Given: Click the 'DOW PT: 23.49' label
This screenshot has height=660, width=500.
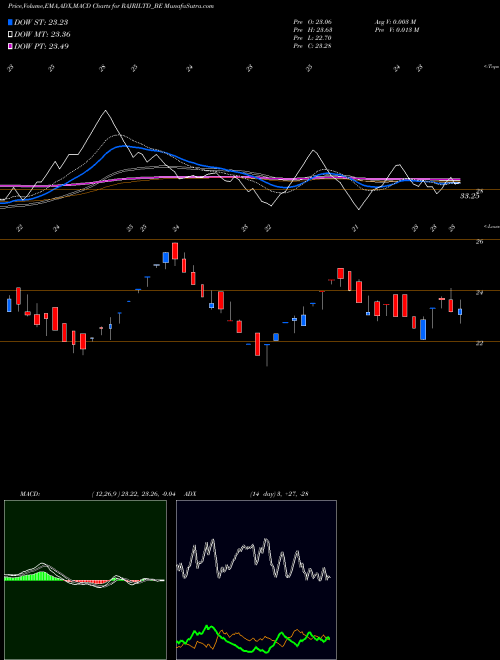Looking at the screenshot, I should pyautogui.click(x=42, y=46).
